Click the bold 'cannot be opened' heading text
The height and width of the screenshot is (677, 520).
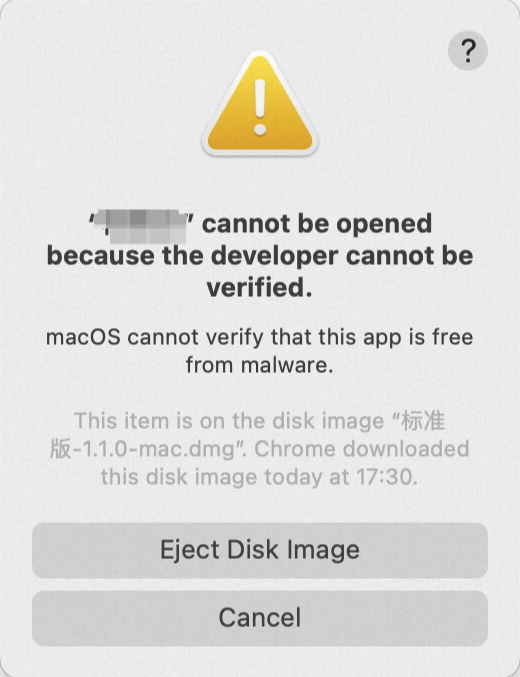[x=317, y=224]
